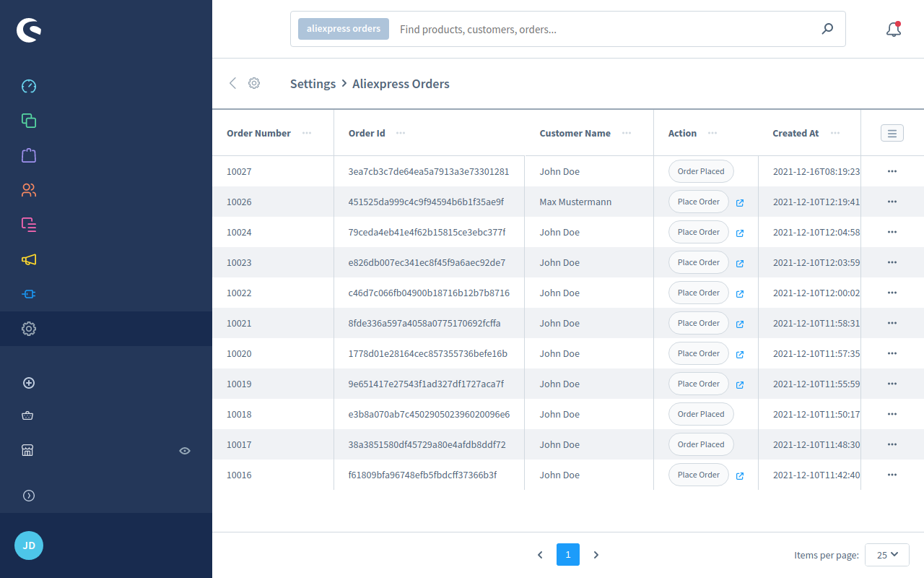924x578 pixels.
Task: Open external link icon for order 10020
Action: coord(740,355)
